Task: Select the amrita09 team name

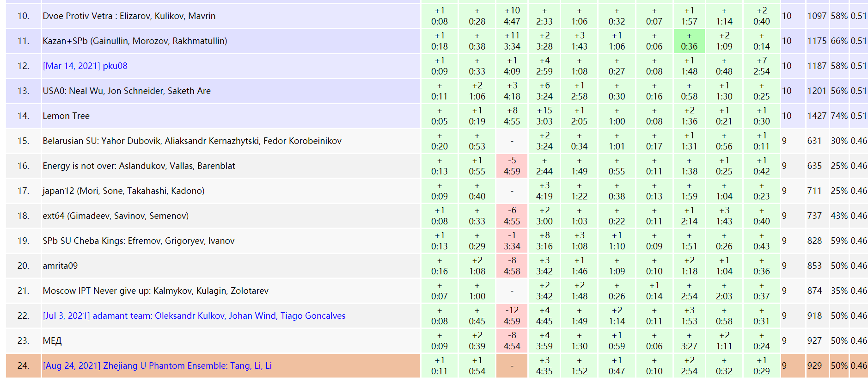Action: click(x=60, y=266)
